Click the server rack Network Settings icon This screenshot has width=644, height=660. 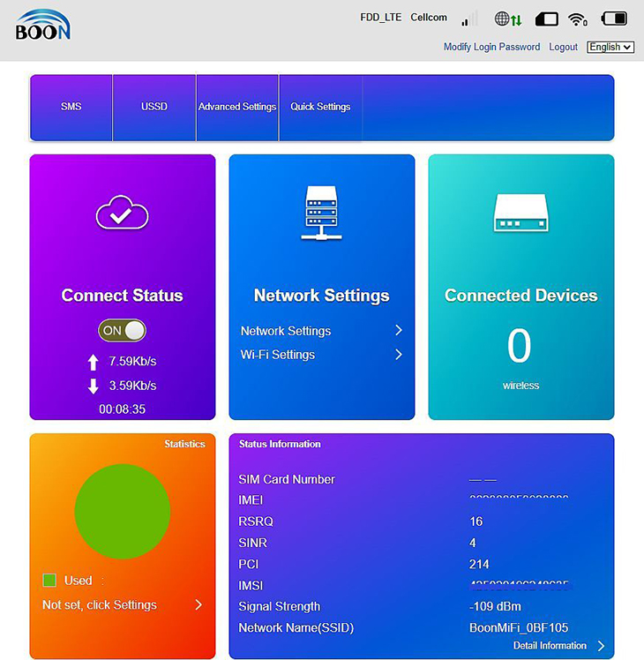322,213
